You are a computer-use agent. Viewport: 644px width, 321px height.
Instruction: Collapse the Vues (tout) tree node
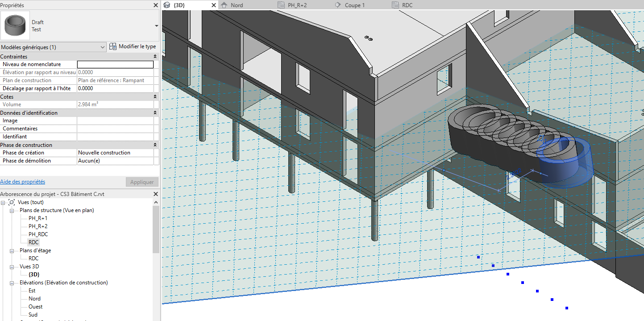(x=3, y=202)
